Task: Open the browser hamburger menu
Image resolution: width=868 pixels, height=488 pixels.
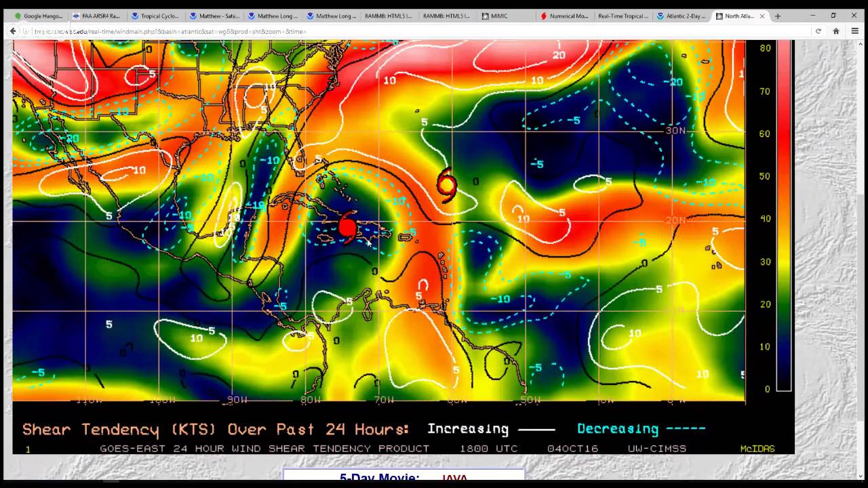Action: coord(855,31)
